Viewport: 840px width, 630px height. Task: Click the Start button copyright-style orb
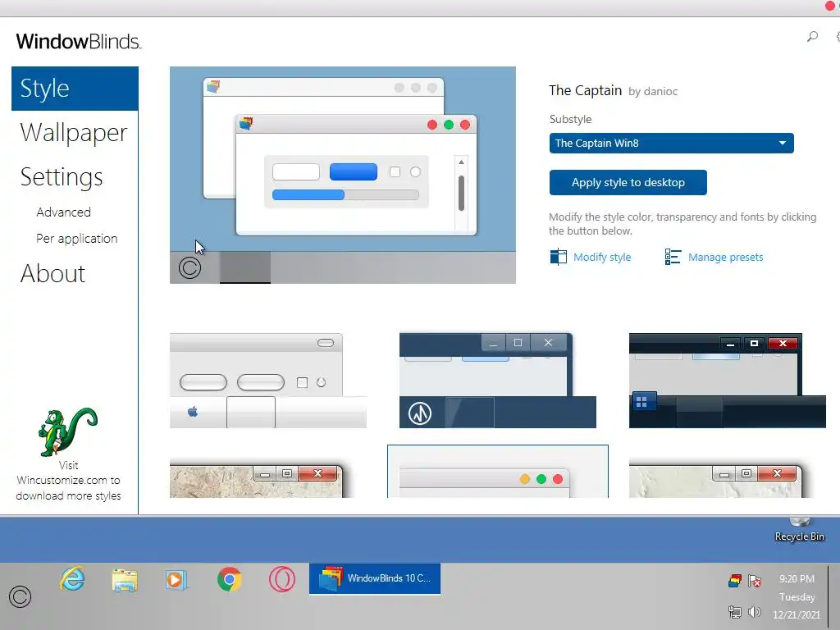coord(20,596)
